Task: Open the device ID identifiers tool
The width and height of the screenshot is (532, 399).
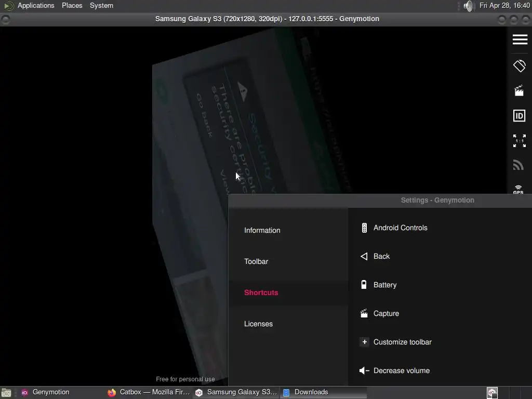Action: [519, 116]
